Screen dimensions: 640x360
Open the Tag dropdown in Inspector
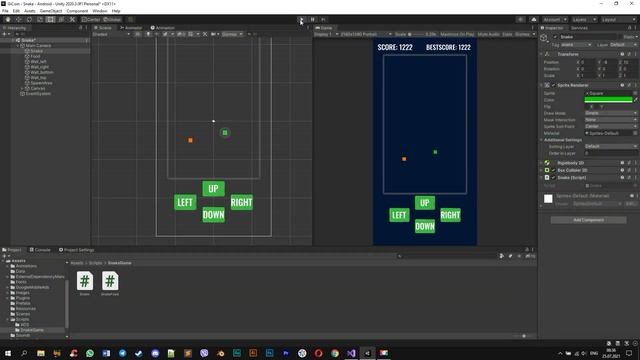576,45
